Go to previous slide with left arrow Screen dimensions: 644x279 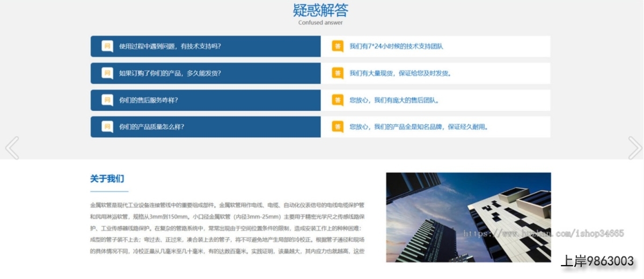click(12, 148)
